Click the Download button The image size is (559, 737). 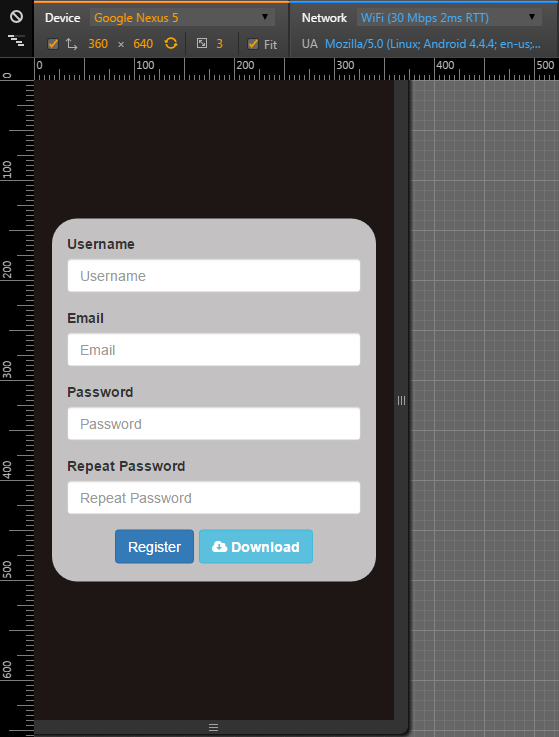(256, 547)
